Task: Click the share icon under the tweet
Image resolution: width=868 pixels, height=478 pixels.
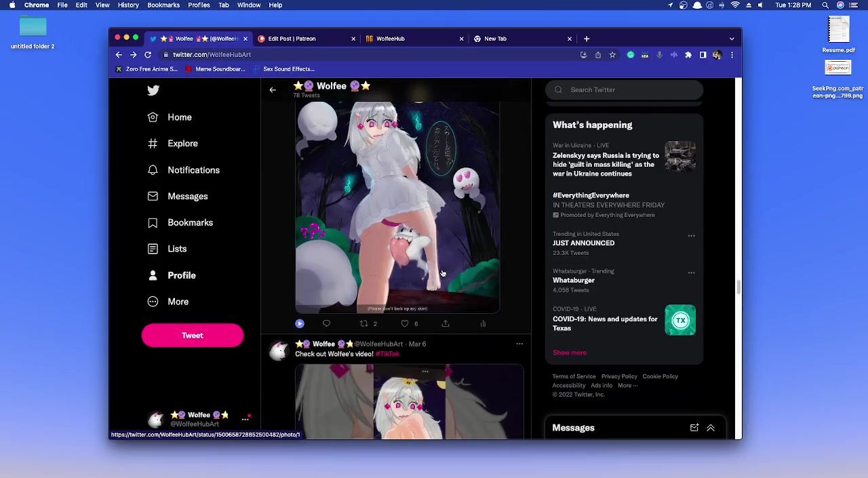Action: tap(446, 323)
